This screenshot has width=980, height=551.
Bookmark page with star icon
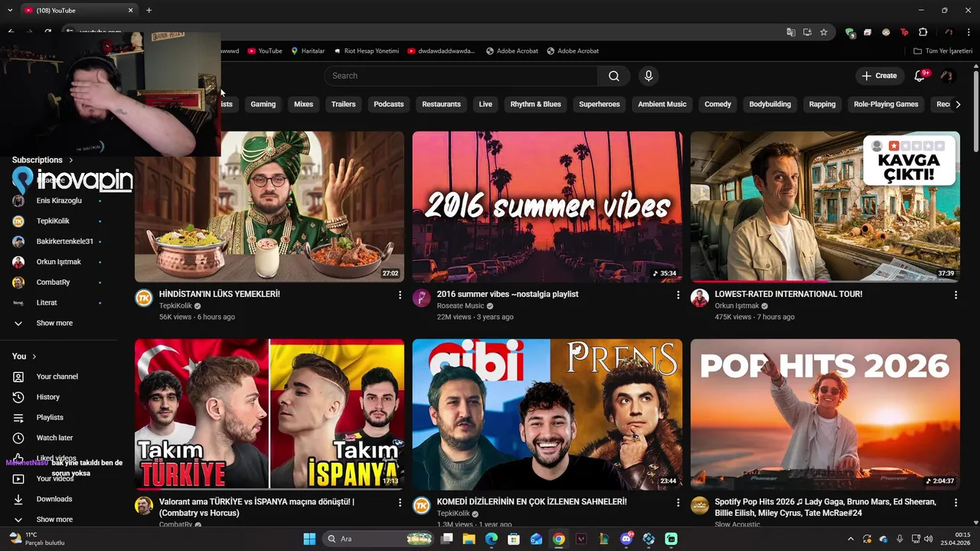pos(824,32)
